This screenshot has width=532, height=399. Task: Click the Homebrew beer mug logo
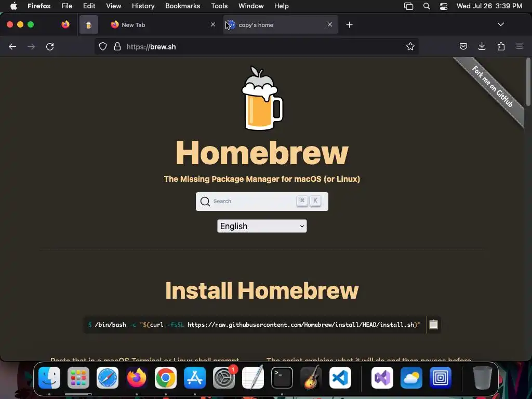[x=262, y=98]
